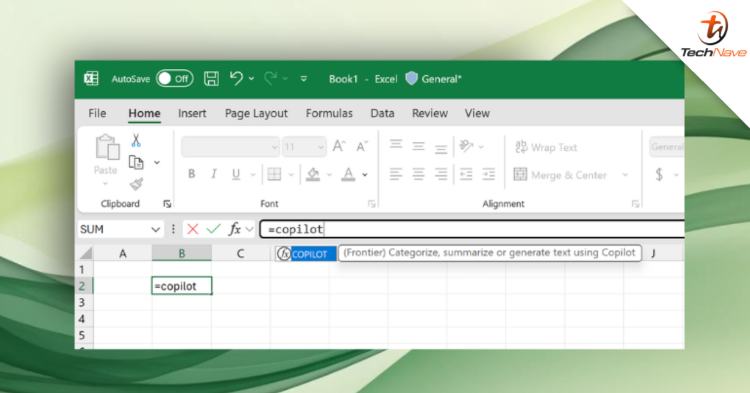Click the Undo arrow icon

pyautogui.click(x=236, y=78)
